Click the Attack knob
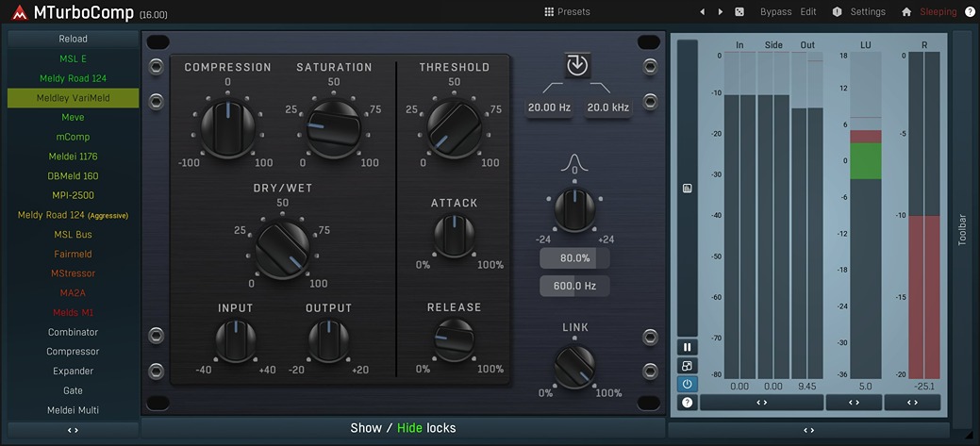The width and height of the screenshot is (980, 446). coord(455,235)
